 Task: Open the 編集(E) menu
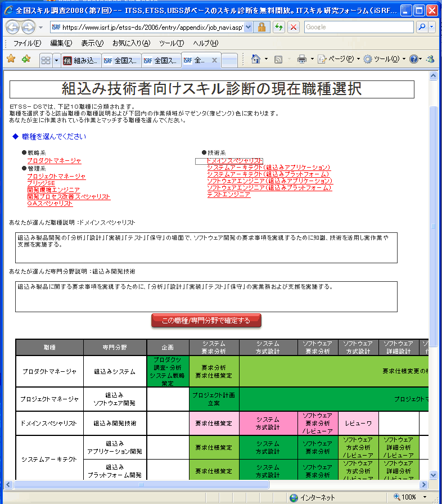pos(61,43)
